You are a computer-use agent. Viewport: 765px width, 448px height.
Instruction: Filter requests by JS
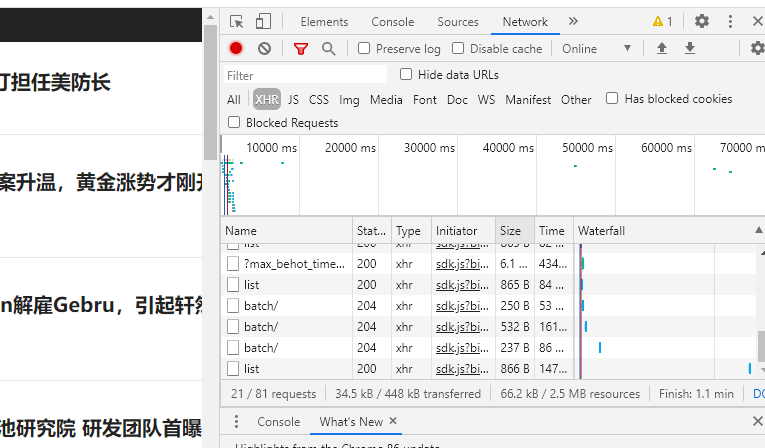point(293,100)
